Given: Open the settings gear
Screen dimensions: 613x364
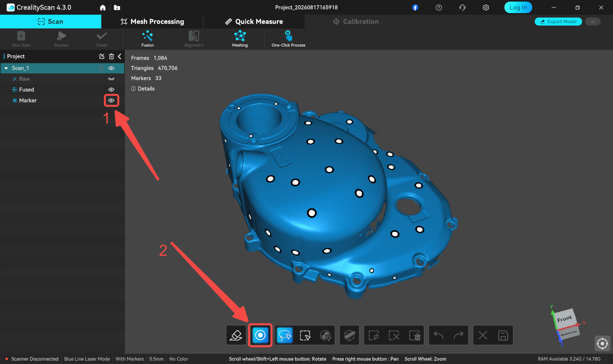Looking at the screenshot, I should [x=486, y=7].
